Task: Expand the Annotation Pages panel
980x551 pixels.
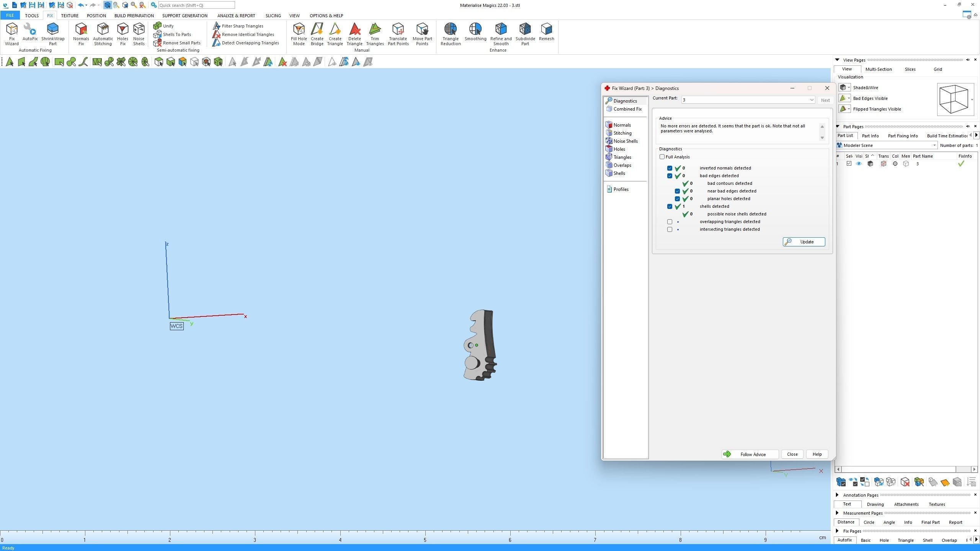Action: [x=837, y=495]
